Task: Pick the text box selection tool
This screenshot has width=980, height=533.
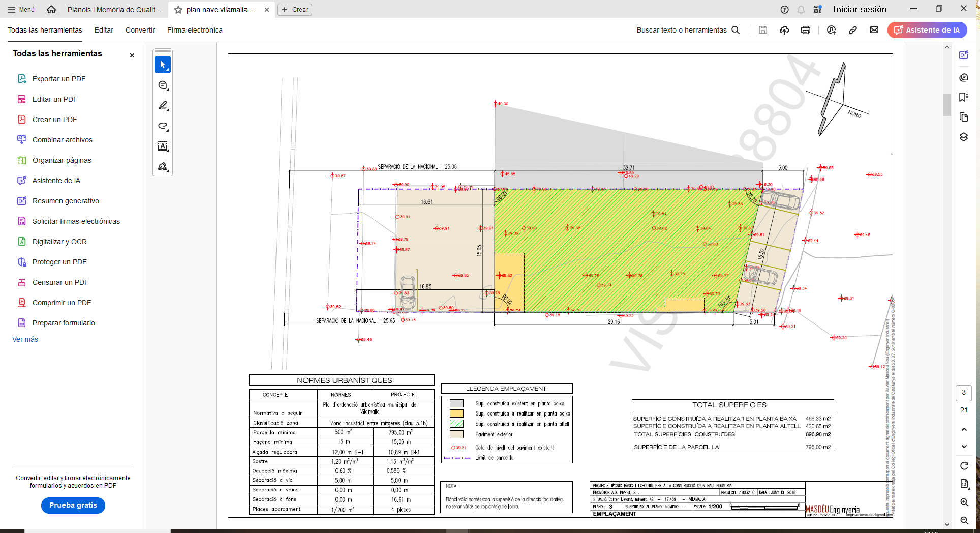Action: (x=163, y=146)
